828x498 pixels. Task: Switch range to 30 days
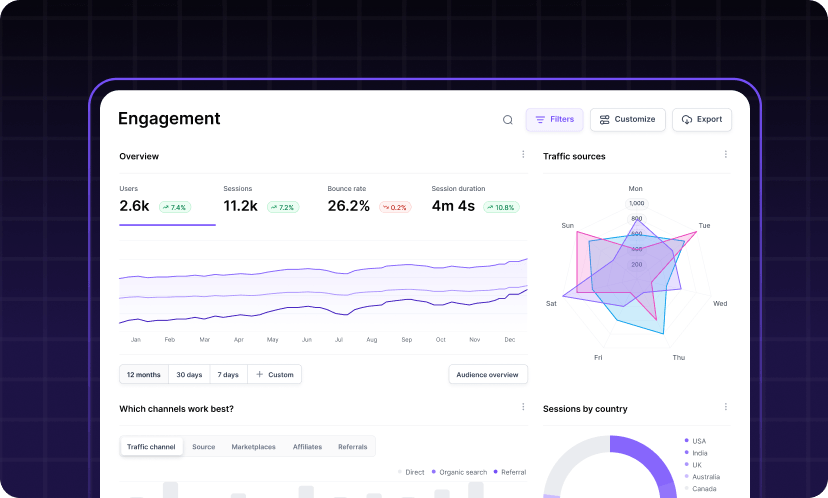[189, 375]
